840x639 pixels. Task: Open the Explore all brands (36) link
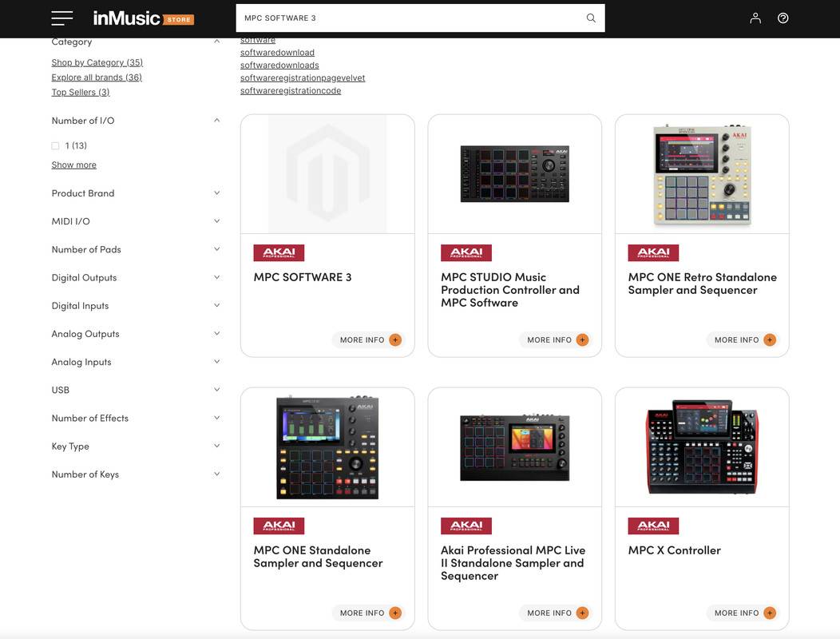[x=97, y=77]
